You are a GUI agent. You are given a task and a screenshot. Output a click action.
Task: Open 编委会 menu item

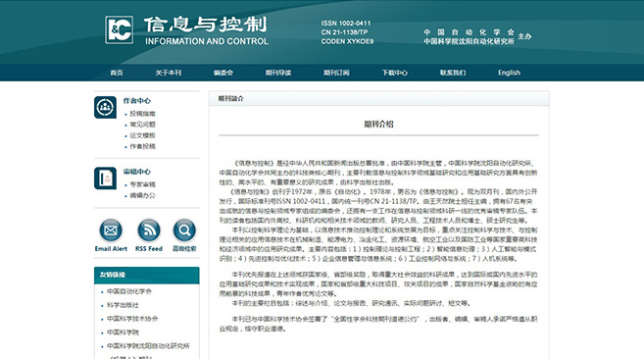pos(223,73)
